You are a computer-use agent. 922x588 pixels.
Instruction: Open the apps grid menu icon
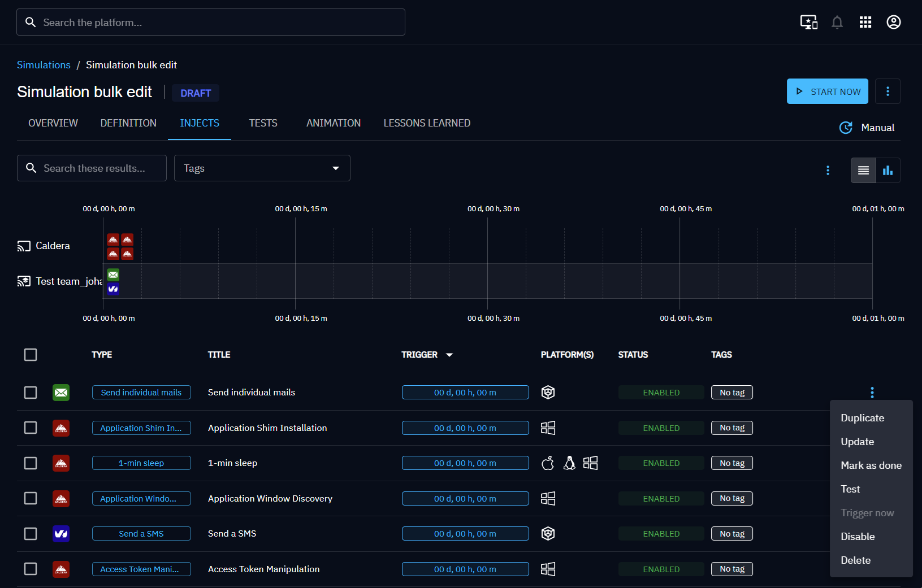pyautogui.click(x=865, y=23)
